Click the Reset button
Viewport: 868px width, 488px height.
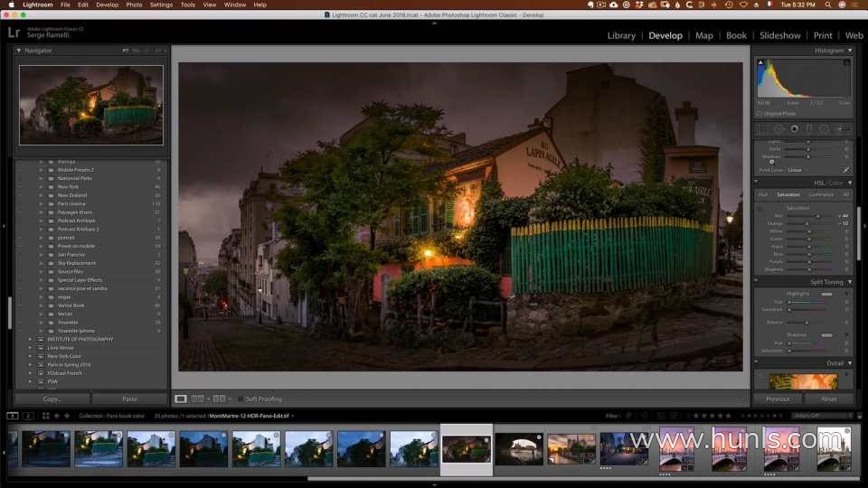[828, 399]
